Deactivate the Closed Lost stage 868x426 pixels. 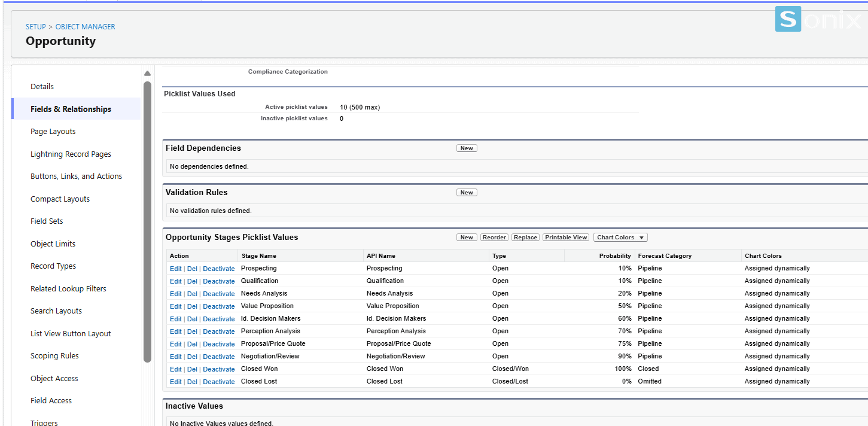219,382
